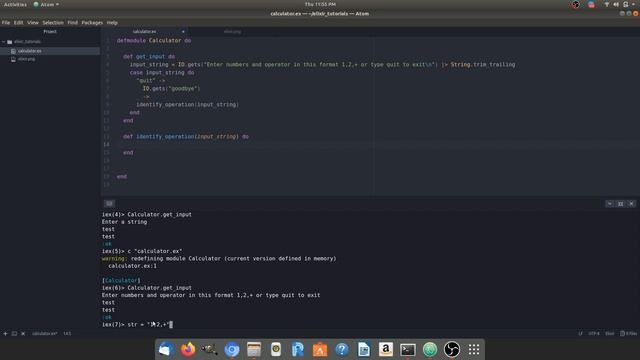640x360 pixels.
Task: Click the def get_input do line
Action: (149, 56)
